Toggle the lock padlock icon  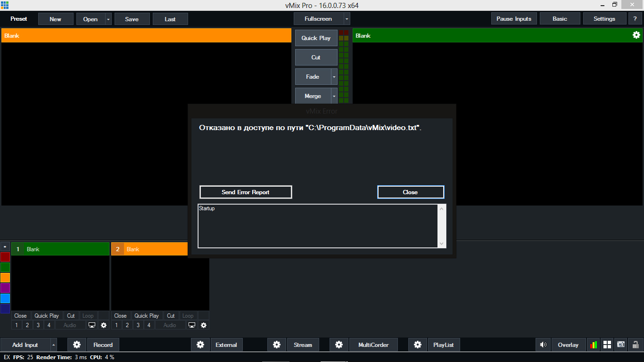[636, 345]
